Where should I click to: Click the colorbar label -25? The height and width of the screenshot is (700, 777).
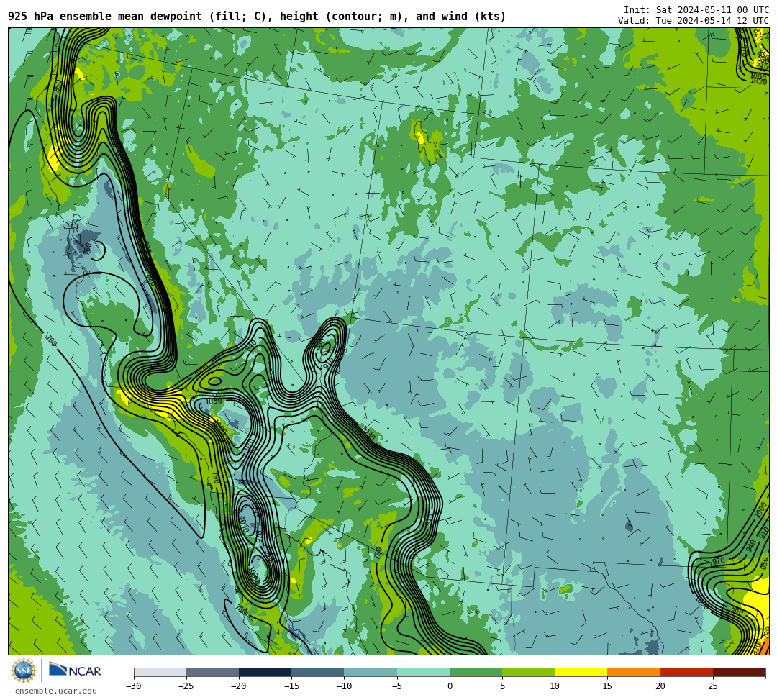186,686
